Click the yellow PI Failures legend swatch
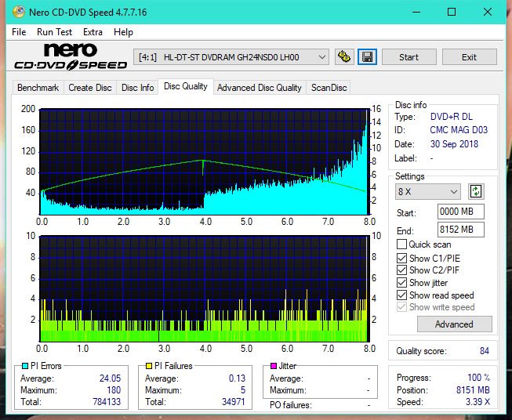This screenshot has height=420, width=512. point(149,366)
